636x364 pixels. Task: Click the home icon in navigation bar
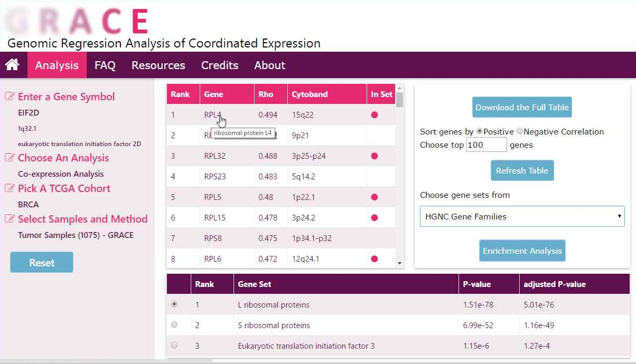(12, 65)
